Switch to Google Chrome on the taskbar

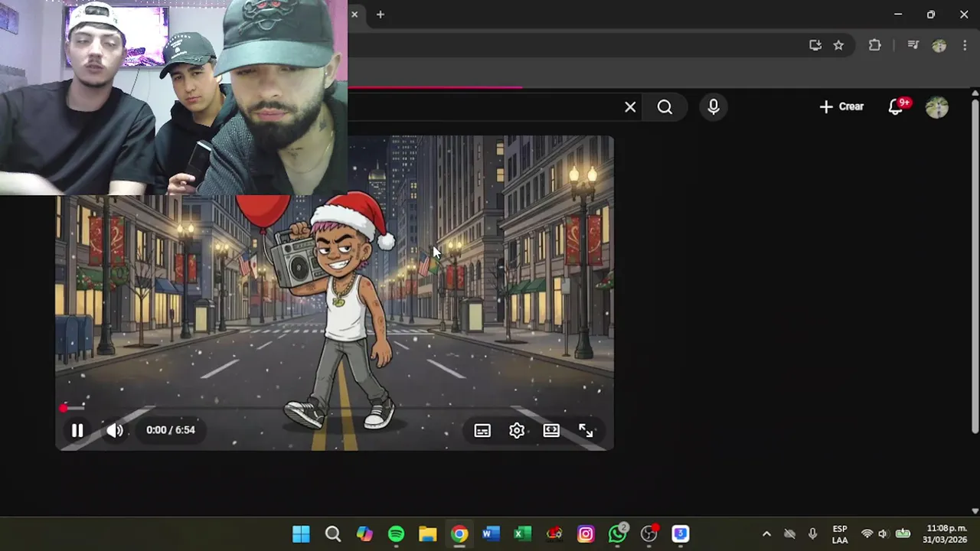[459, 534]
